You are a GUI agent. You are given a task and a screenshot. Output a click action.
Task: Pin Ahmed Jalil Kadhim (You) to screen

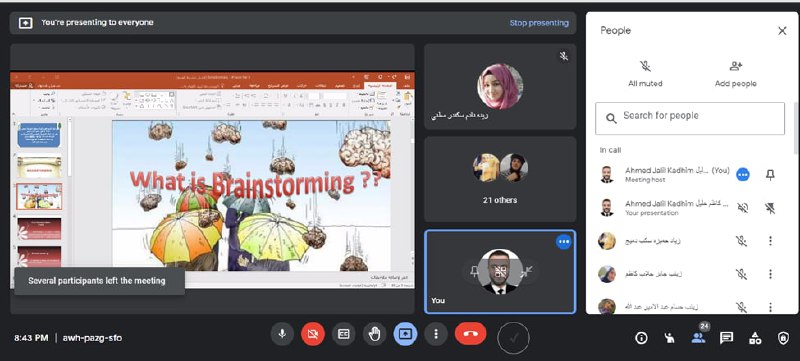[770, 175]
